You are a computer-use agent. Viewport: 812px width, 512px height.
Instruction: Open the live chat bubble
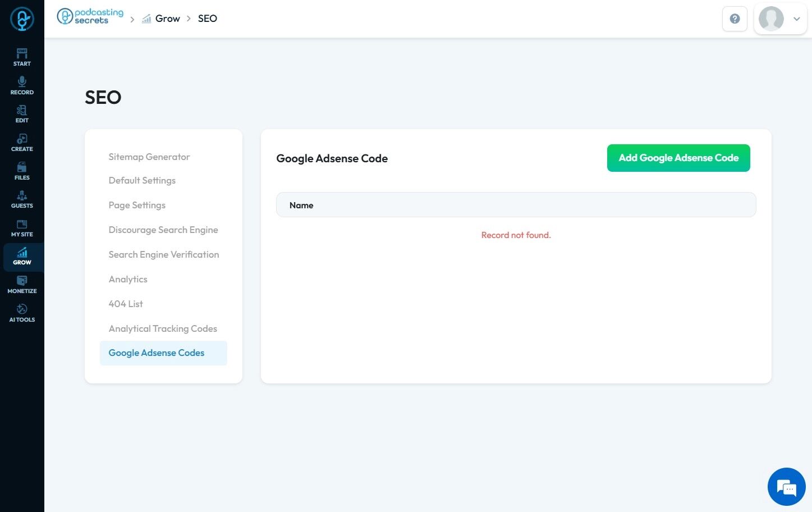786,487
